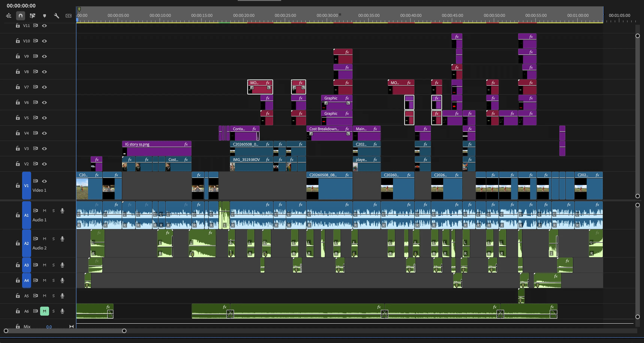Toggle sync lock on track V5
The height and width of the screenshot is (343, 644).
click(36, 118)
